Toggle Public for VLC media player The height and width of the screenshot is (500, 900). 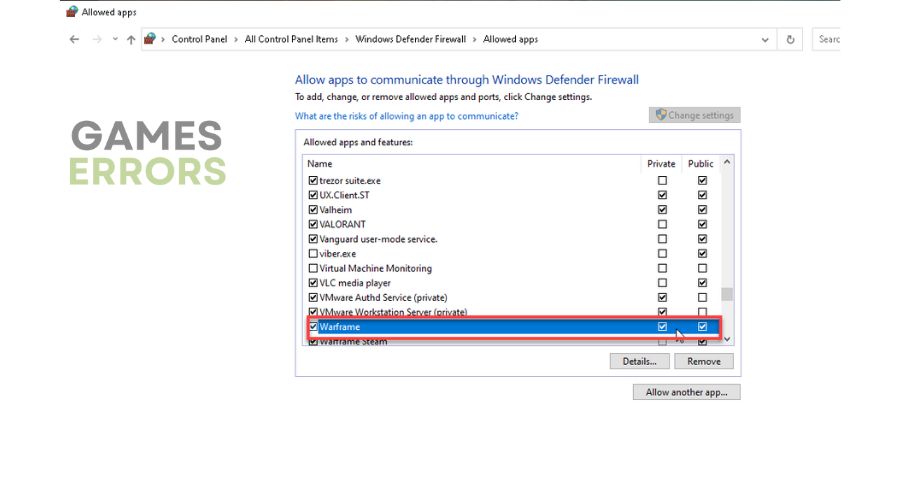[702, 283]
